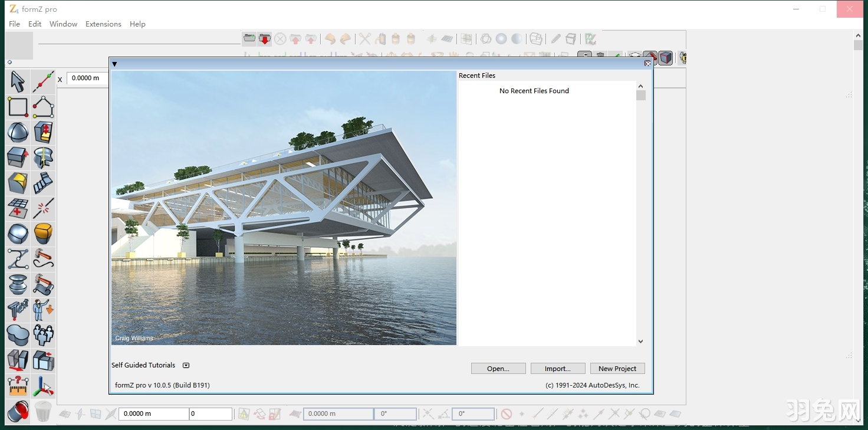Image resolution: width=868 pixels, height=430 pixels.
Task: Click the axes orientation tool
Action: (x=43, y=386)
